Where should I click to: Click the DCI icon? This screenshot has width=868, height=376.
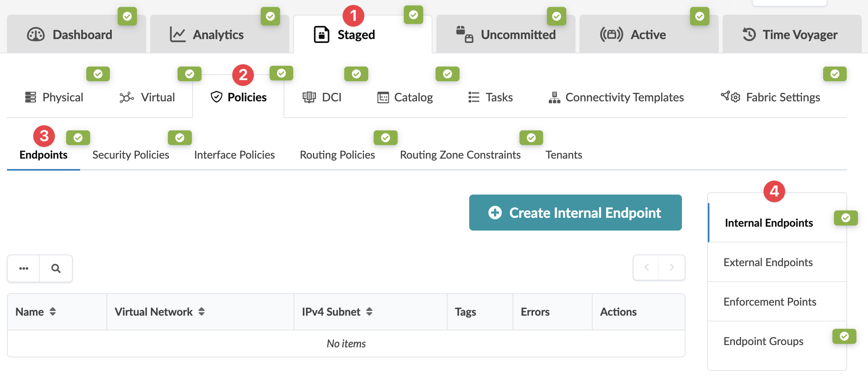click(x=309, y=97)
